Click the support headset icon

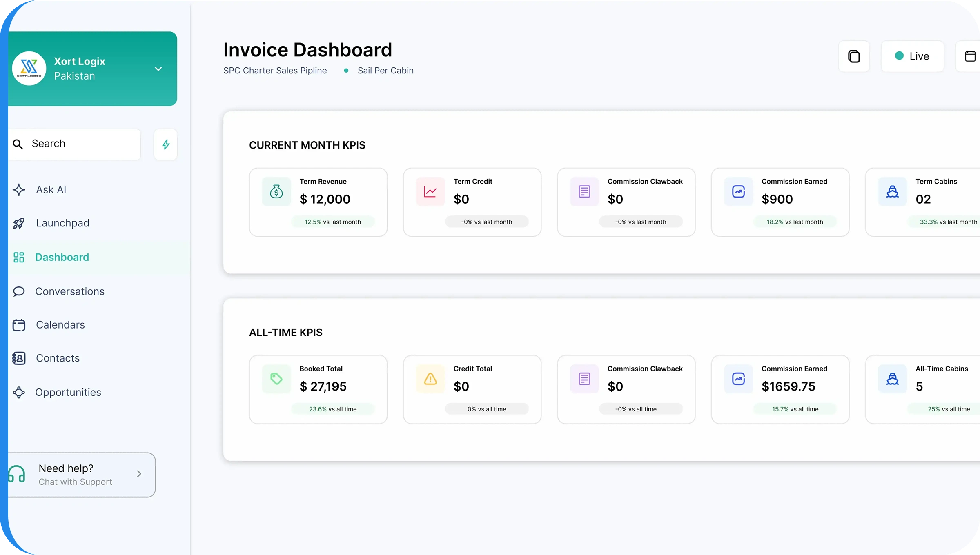[17, 474]
